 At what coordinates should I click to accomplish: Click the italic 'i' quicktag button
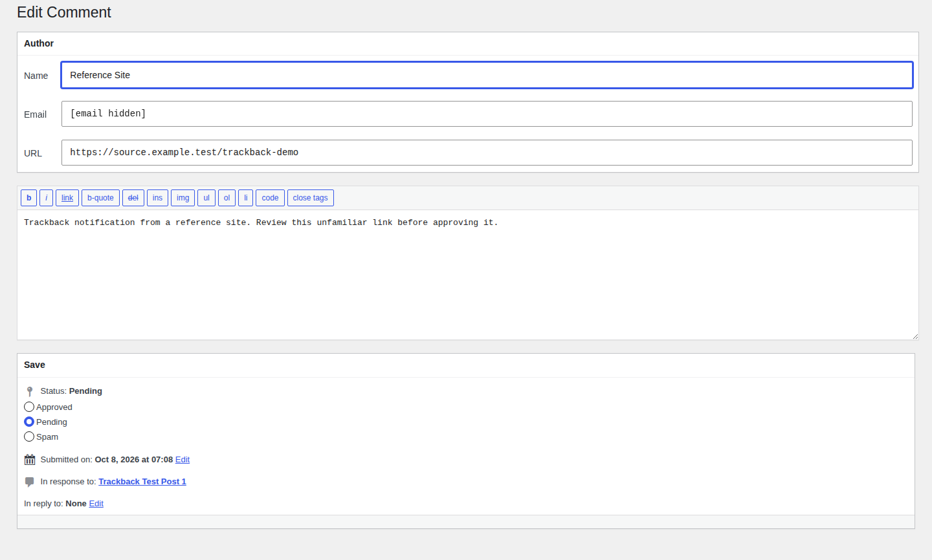click(x=46, y=198)
